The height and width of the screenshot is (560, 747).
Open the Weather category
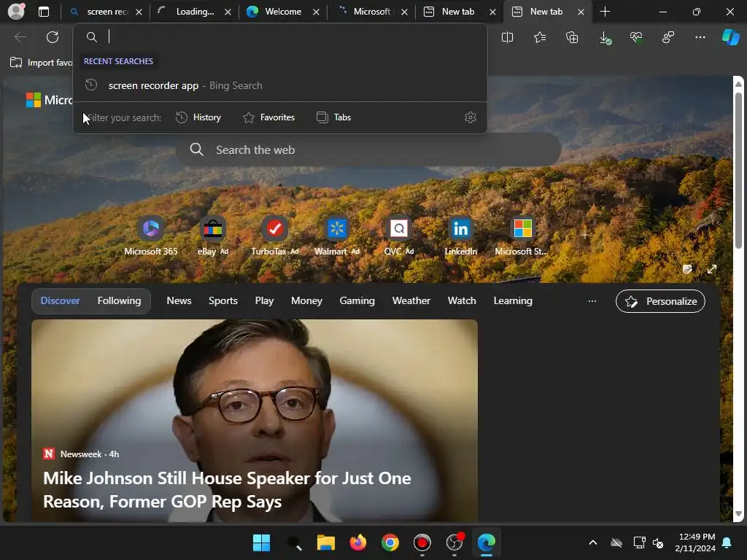click(x=411, y=301)
